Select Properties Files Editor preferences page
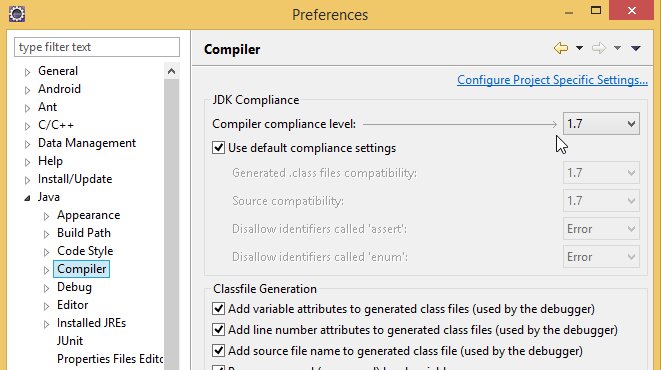This screenshot has height=370, width=661. click(110, 359)
